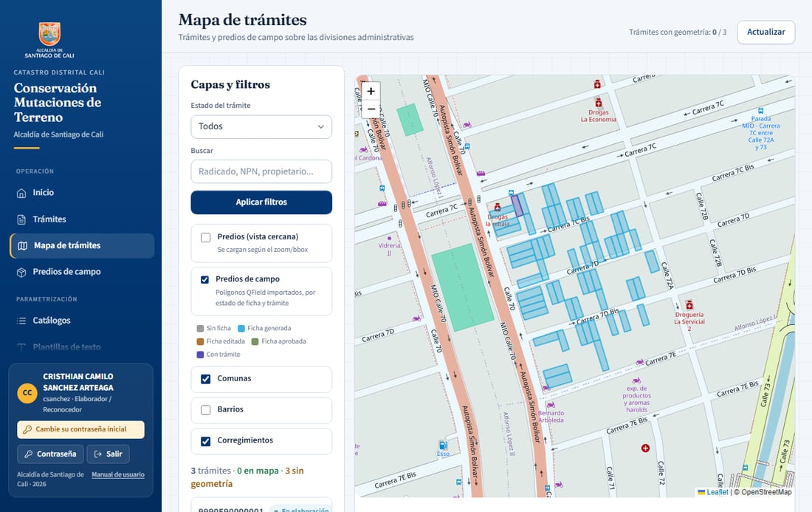Click the list icon beside Catálogos
Viewport: 812px width, 512px height.
[x=21, y=321]
